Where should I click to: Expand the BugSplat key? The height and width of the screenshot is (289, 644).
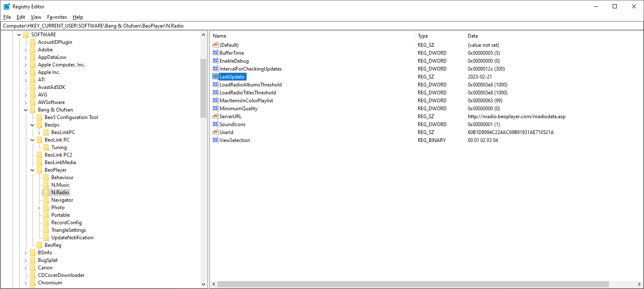[25, 260]
